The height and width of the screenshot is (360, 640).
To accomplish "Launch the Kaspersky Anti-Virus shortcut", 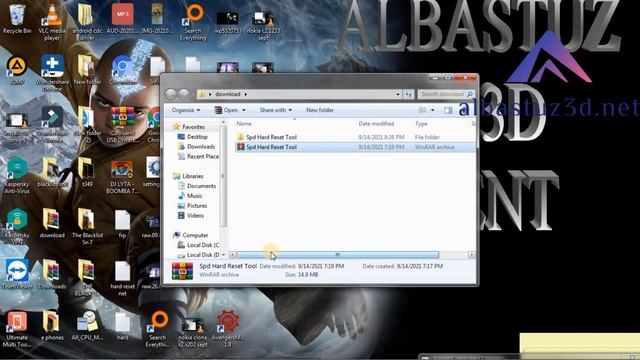I will click(17, 176).
